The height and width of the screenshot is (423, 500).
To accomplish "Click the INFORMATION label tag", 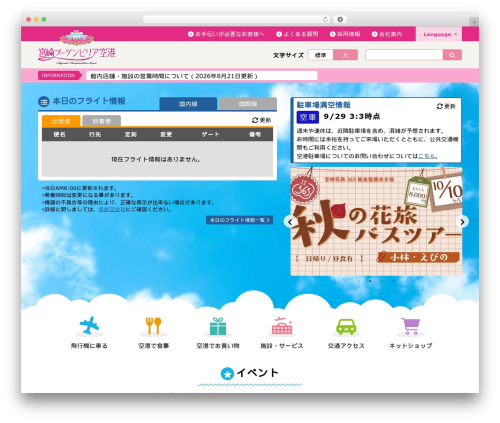I will coord(60,76).
